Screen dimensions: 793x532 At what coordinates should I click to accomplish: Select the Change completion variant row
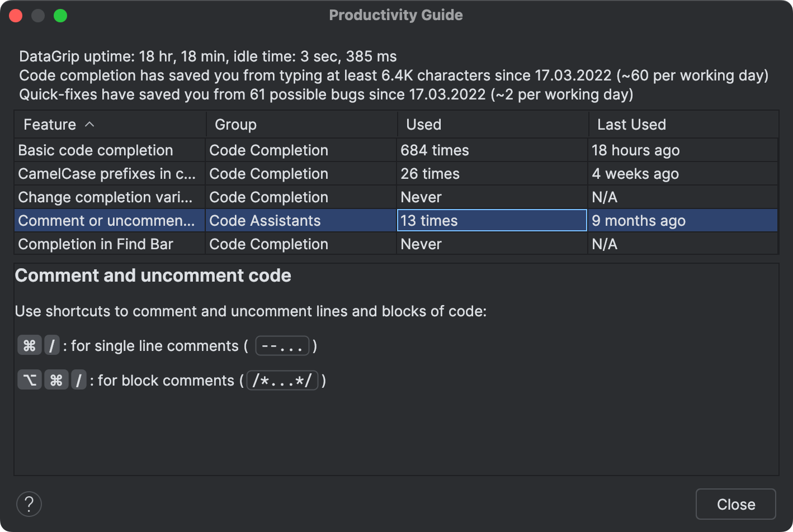coord(105,197)
